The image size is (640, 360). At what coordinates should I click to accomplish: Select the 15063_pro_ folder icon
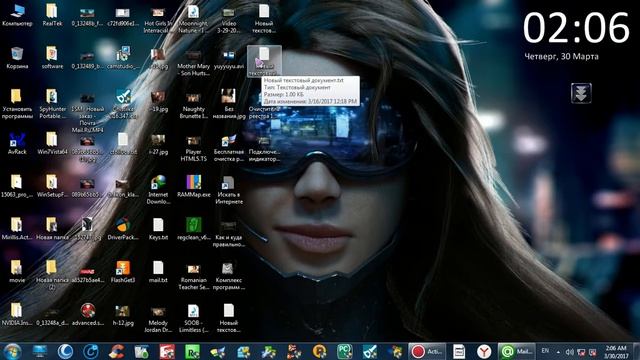(x=17, y=187)
